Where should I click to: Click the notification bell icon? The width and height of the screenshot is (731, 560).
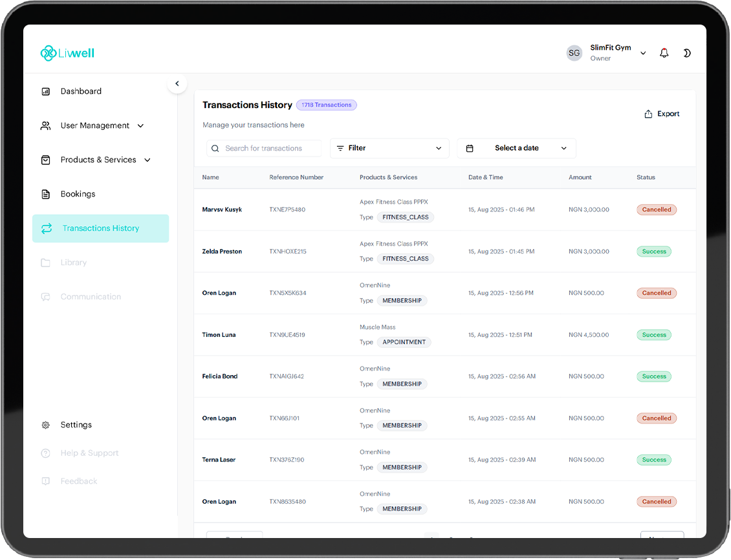(x=664, y=53)
